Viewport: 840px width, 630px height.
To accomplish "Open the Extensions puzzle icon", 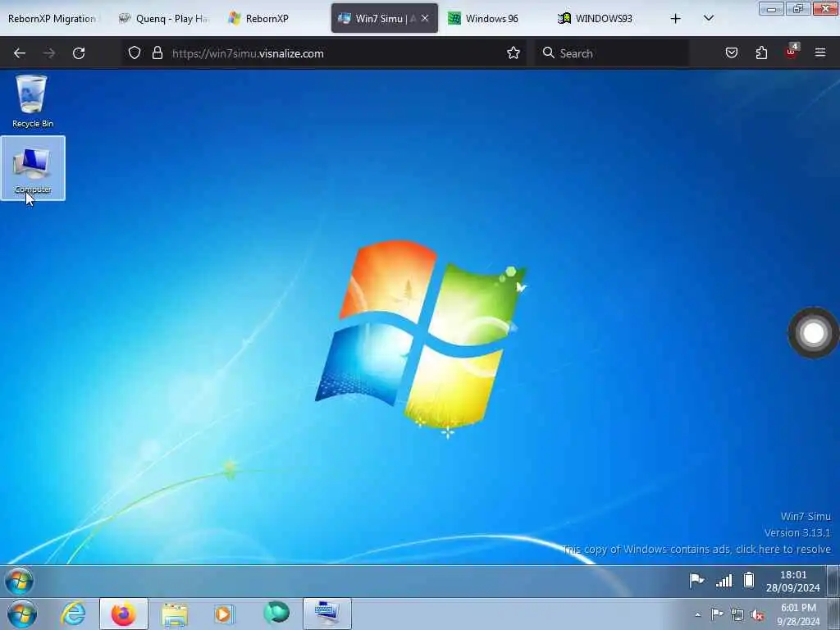I will 761,53.
